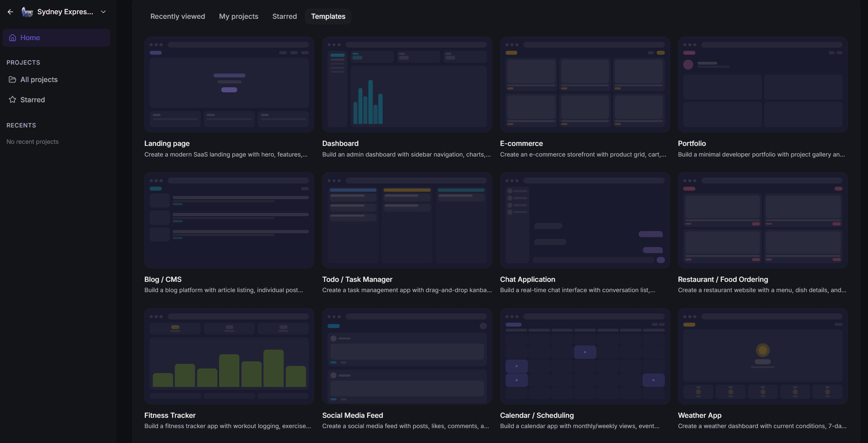Click the Landing page title
The width and height of the screenshot is (868, 443).
coord(167,143)
